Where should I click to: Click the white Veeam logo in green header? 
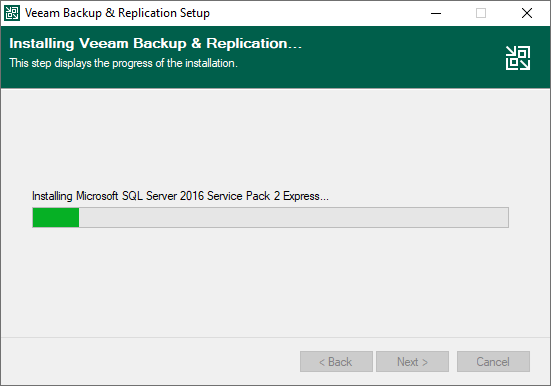(x=518, y=58)
